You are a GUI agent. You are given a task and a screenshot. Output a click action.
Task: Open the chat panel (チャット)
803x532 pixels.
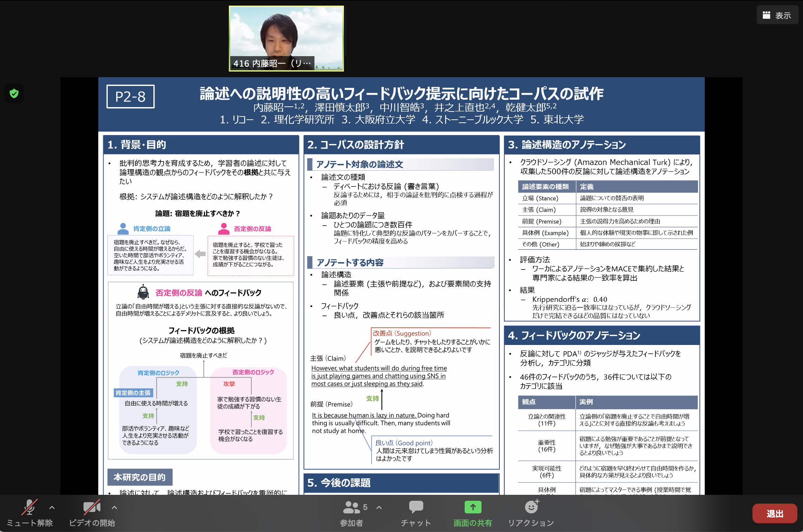(x=416, y=513)
